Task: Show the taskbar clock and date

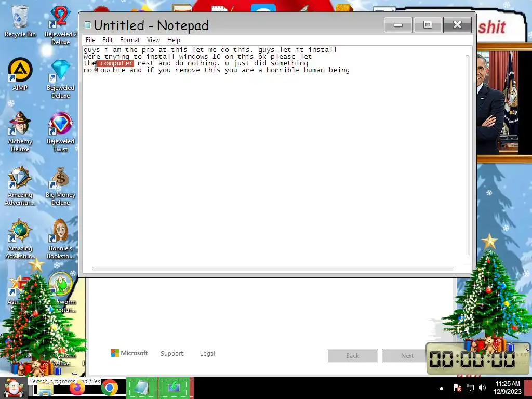Action: [x=507, y=388]
